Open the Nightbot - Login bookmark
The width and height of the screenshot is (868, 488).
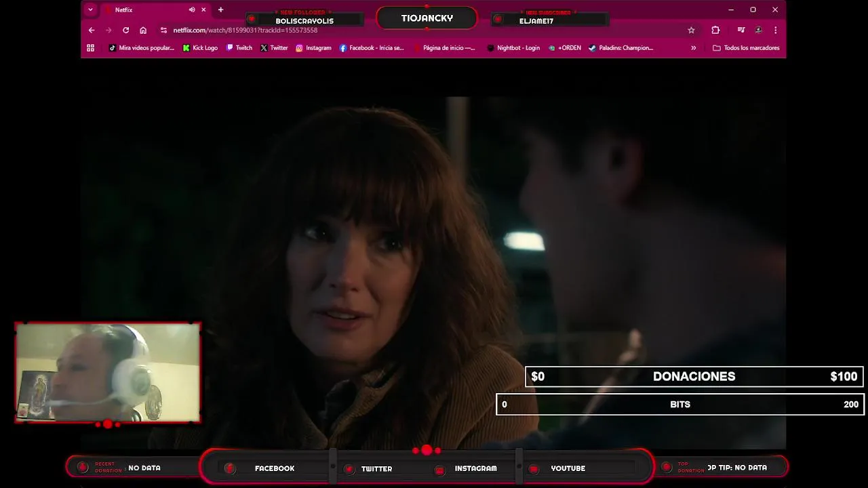[513, 47]
